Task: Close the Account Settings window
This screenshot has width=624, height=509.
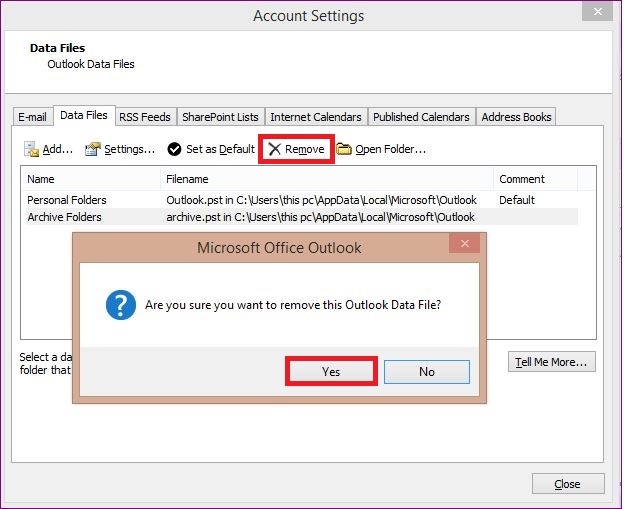Action: coord(597,12)
